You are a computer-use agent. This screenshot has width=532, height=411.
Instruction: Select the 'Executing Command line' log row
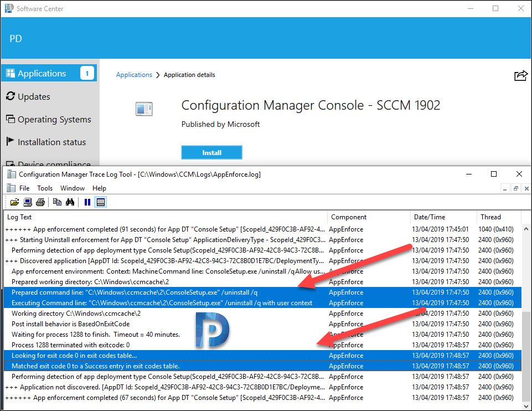pyautogui.click(x=262, y=303)
